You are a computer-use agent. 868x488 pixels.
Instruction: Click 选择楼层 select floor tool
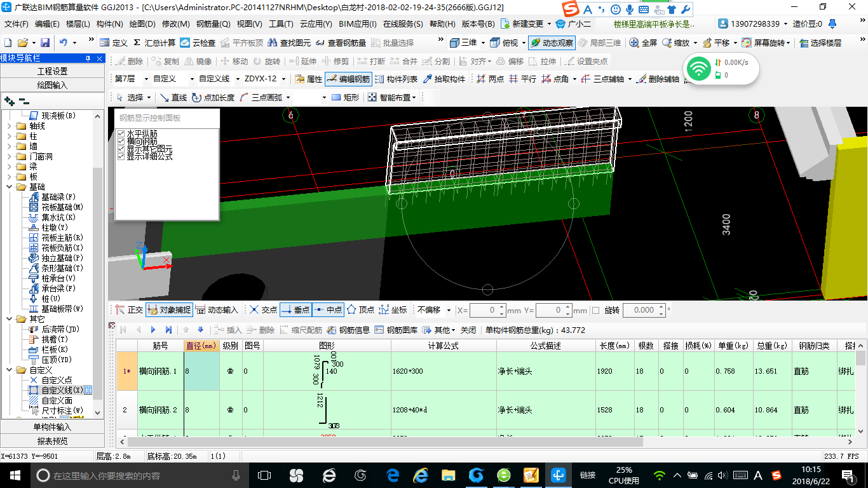820,43
